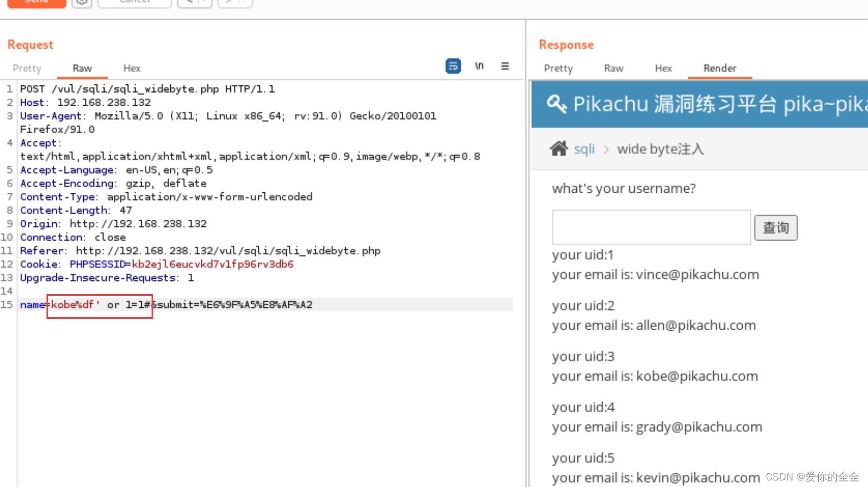Click the allen@pikachu.com email result
This screenshot has width=868, height=487.
coord(696,325)
